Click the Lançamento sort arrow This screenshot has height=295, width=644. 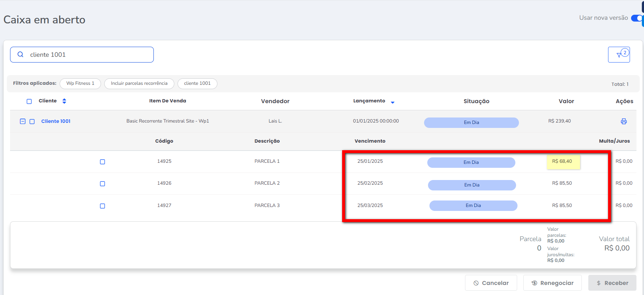pos(392,102)
